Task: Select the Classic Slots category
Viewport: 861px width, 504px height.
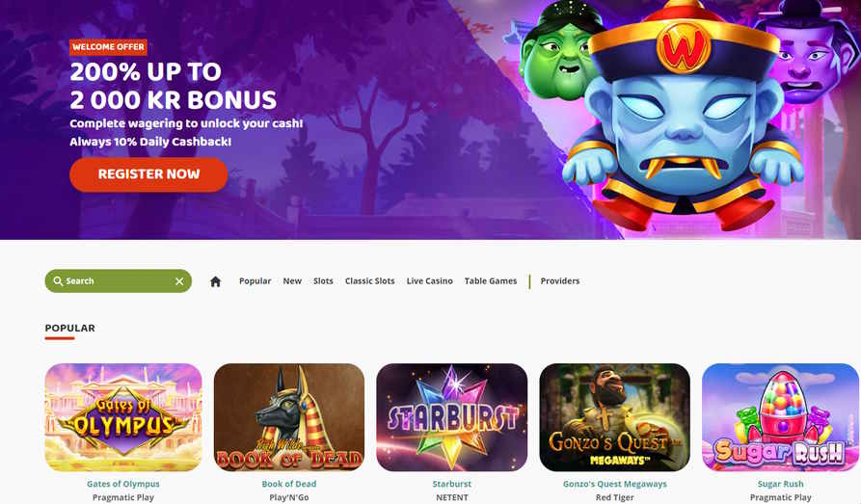Action: 369,280
